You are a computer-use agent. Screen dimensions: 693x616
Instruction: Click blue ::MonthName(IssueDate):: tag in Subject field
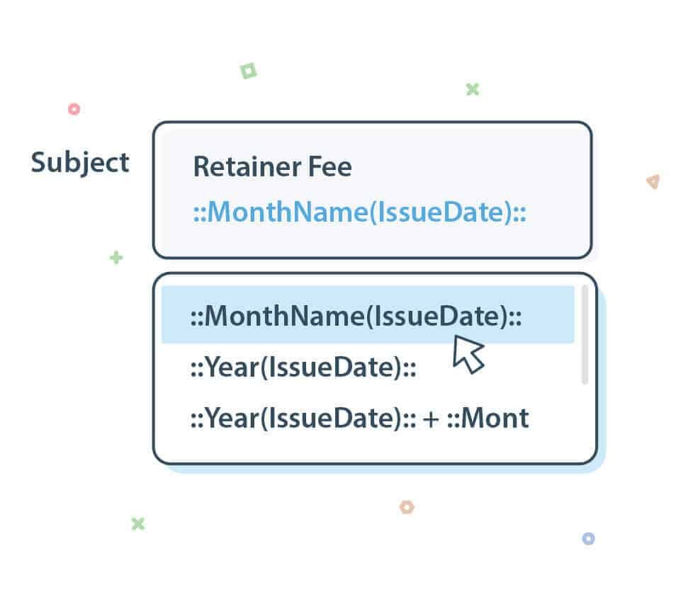(x=359, y=212)
